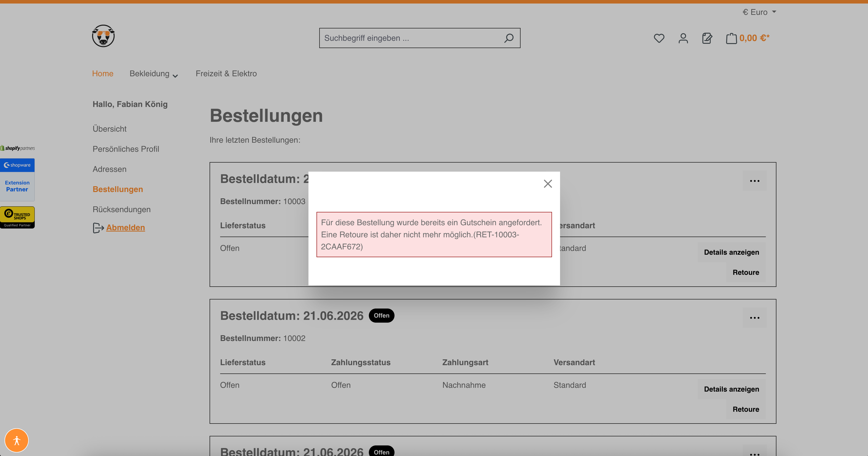The image size is (868, 456).
Task: Click Zahlungsstatus column header of order 10002
Action: point(361,362)
